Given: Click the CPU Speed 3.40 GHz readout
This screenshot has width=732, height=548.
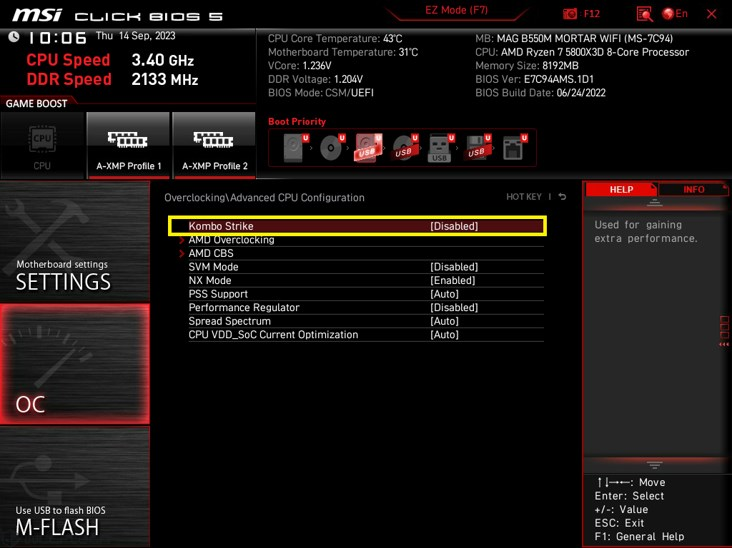Looking at the screenshot, I should pyautogui.click(x=110, y=60).
